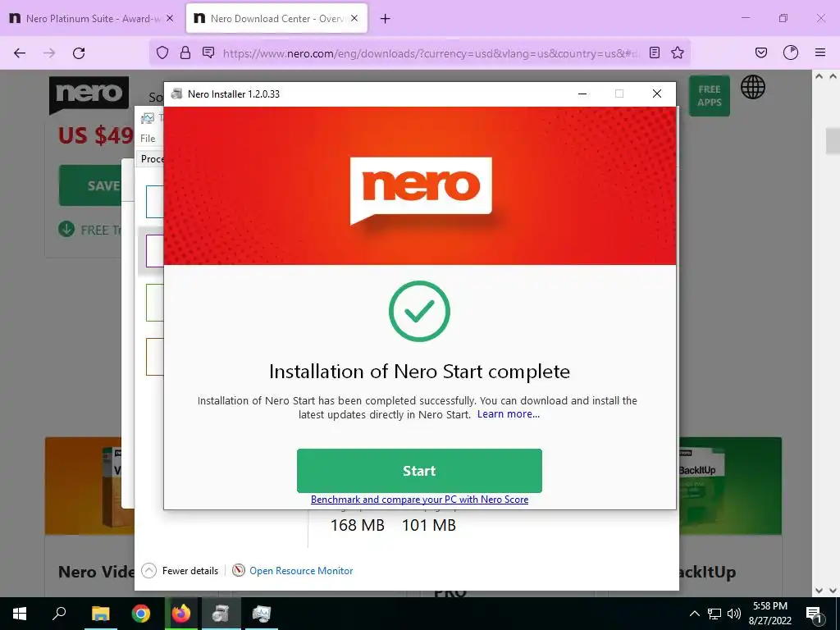Image resolution: width=840 pixels, height=630 pixels.
Task: Select the Processes tab in Task Manager
Action: pos(150,159)
